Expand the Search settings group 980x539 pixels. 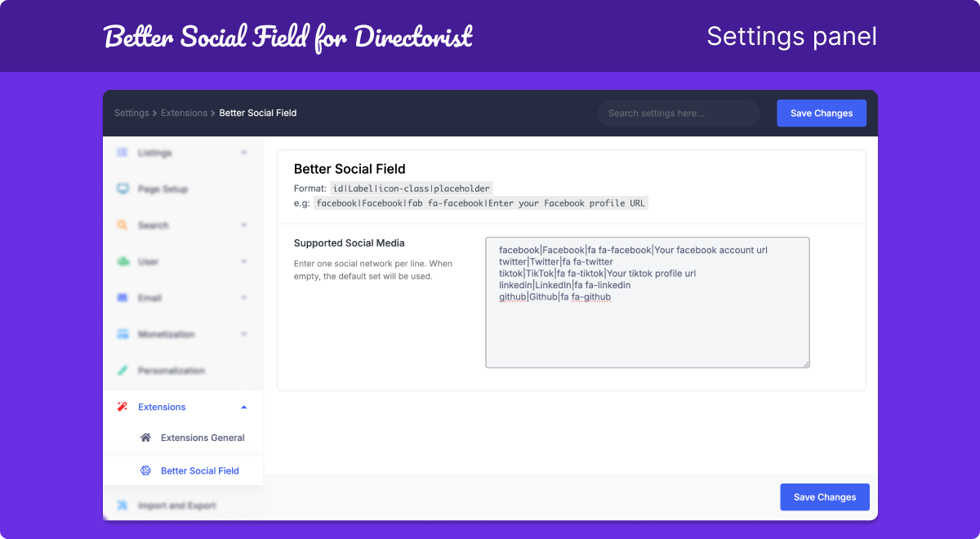point(243,225)
